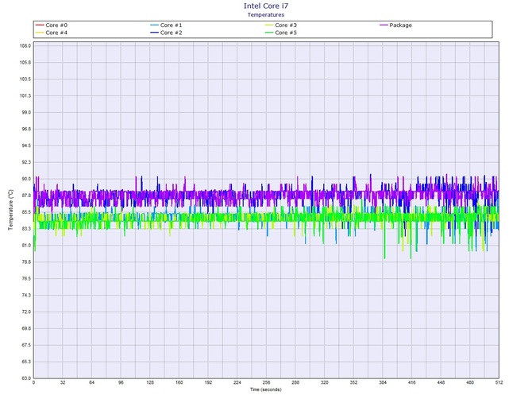
Task: Click the 90.0 y-axis value
Action: 26,179
